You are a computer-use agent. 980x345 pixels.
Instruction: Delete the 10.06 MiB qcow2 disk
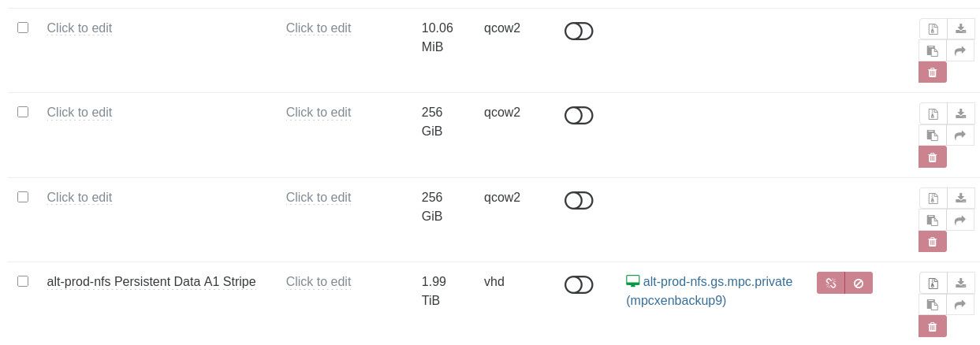pos(932,72)
